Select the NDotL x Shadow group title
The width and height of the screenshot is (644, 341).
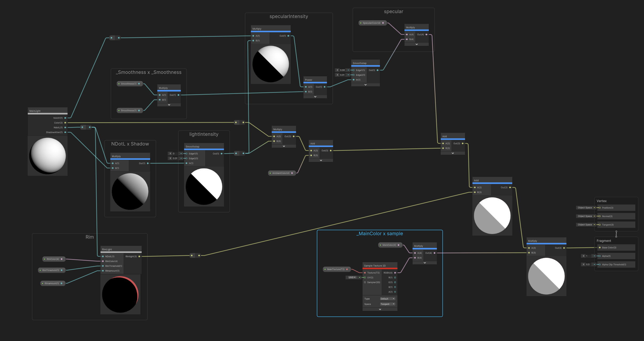click(130, 144)
